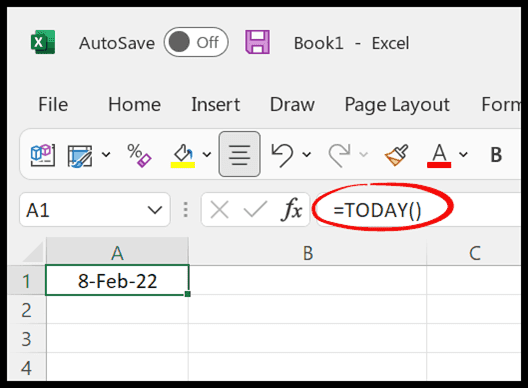The image size is (528, 388).
Task: Click the clear formatting percent eraser icon
Action: pos(139,155)
